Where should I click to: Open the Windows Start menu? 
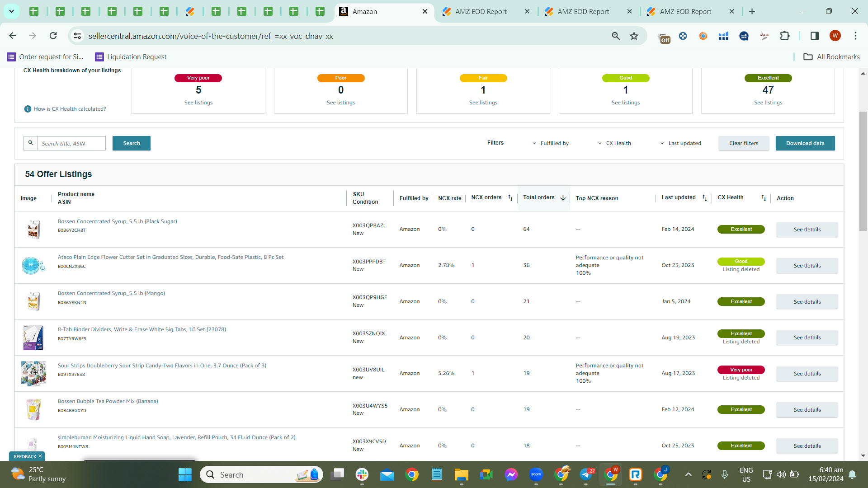185,474
